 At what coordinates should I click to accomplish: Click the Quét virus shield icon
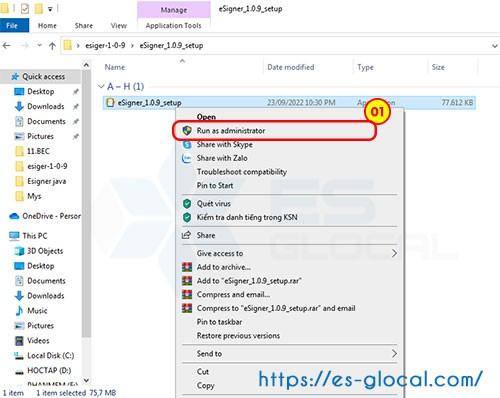click(x=187, y=204)
